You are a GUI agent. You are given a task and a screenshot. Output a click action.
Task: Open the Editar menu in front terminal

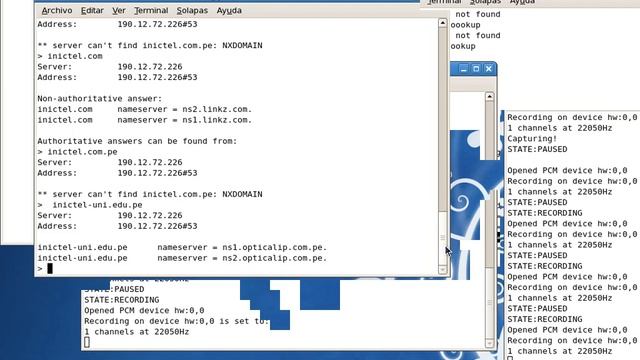pyautogui.click(x=92, y=10)
